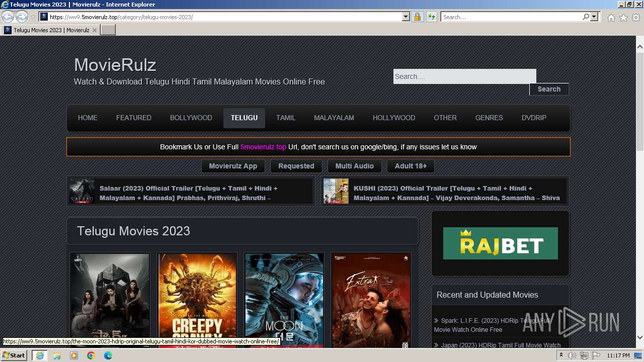Click the taskbar clock 11:17 PM
The image size is (644, 362).
tap(618, 355)
